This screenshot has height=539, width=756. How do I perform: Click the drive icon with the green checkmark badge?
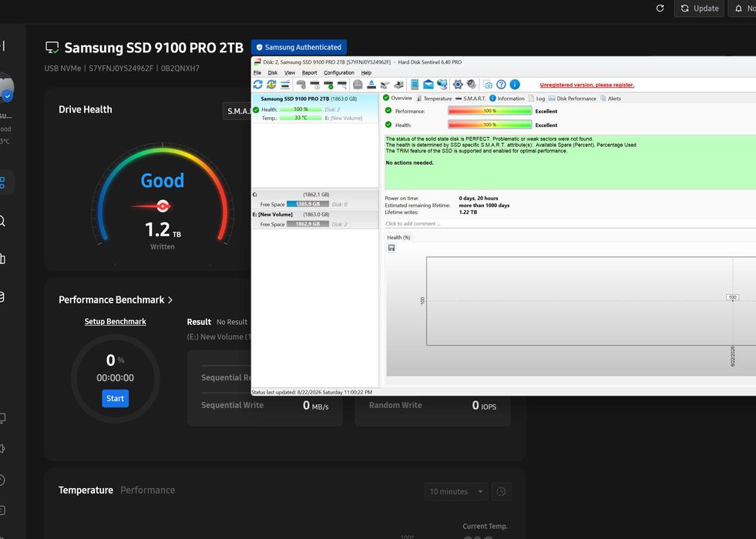329,84
